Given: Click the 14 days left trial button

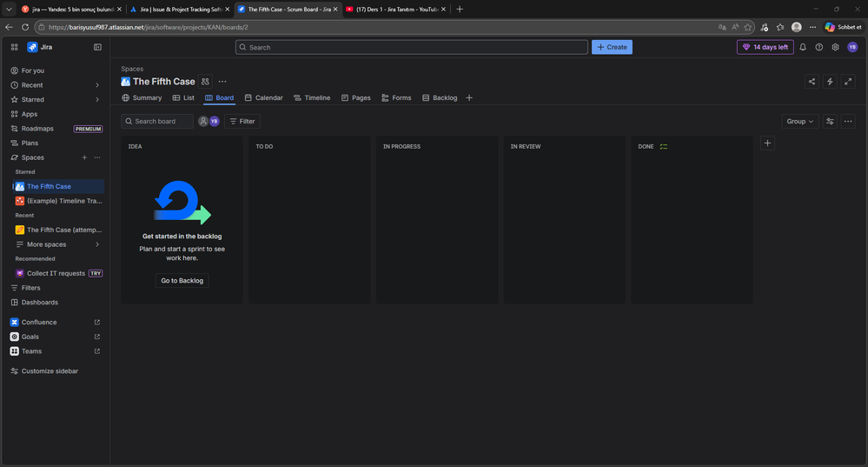Looking at the screenshot, I should 765,47.
